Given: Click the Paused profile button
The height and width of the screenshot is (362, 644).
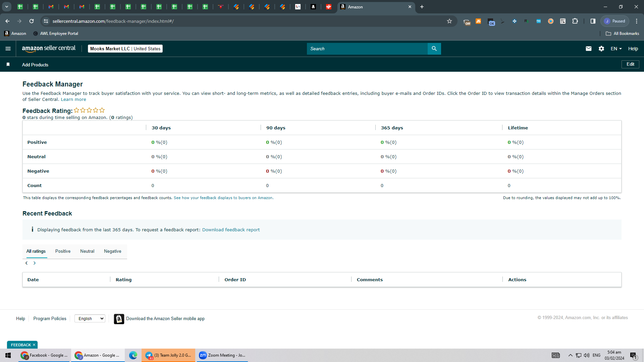Looking at the screenshot, I should 615,21.
